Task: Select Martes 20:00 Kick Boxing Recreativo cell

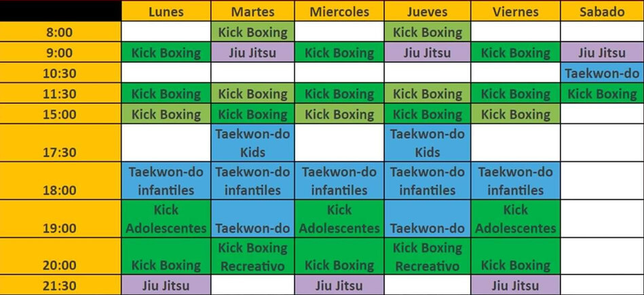Action: coord(253,256)
